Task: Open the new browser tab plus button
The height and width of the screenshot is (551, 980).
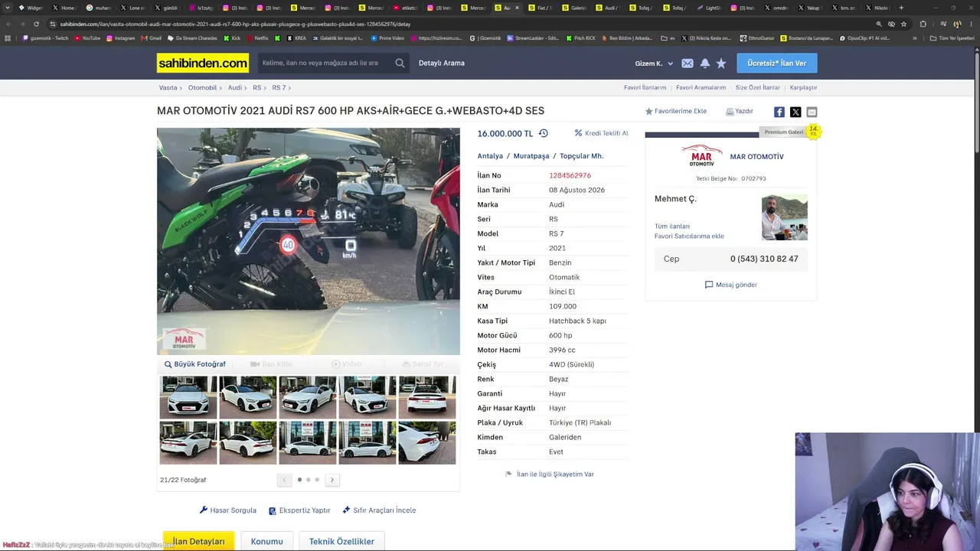Action: (x=901, y=8)
